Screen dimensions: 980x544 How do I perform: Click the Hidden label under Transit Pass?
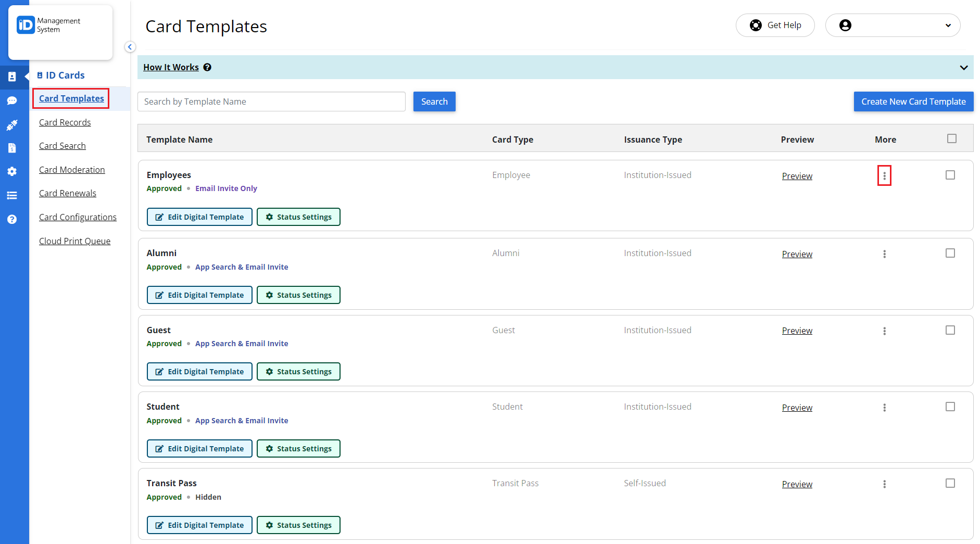point(208,497)
